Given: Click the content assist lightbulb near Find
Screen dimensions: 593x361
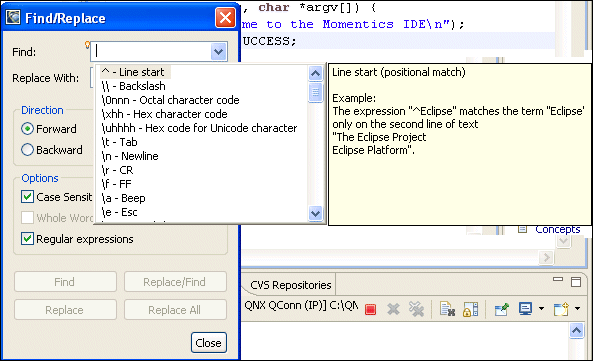Looking at the screenshot, I should [x=87, y=45].
